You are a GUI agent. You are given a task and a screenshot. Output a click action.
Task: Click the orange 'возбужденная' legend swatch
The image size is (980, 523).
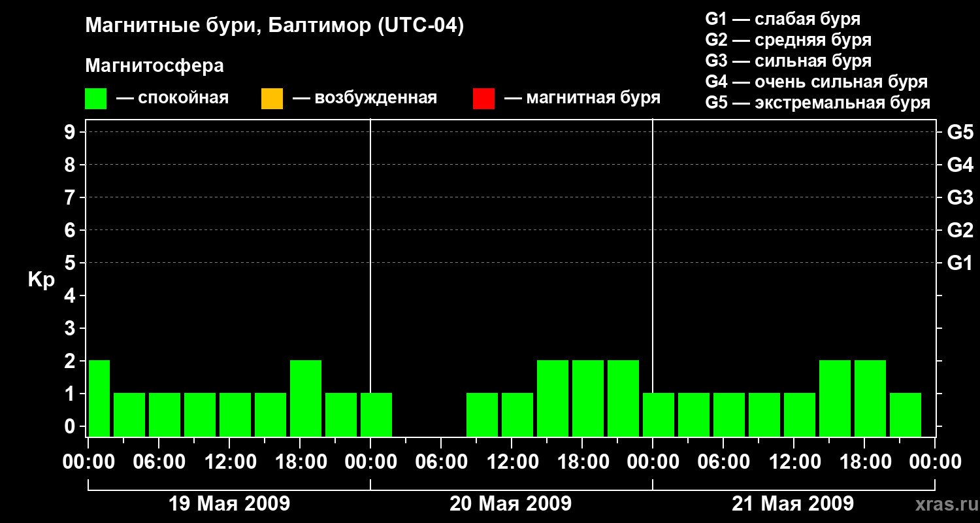click(272, 99)
